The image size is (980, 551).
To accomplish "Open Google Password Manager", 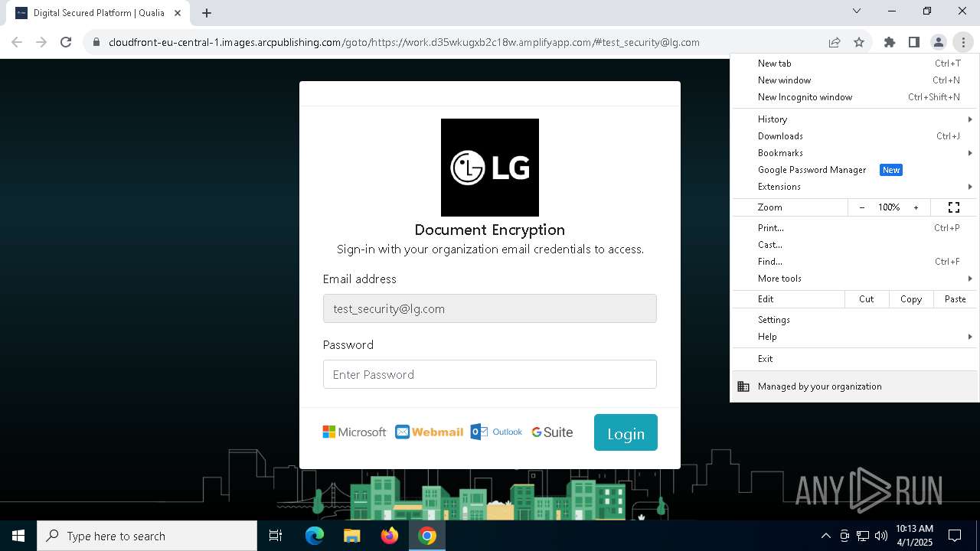I will [855, 170].
